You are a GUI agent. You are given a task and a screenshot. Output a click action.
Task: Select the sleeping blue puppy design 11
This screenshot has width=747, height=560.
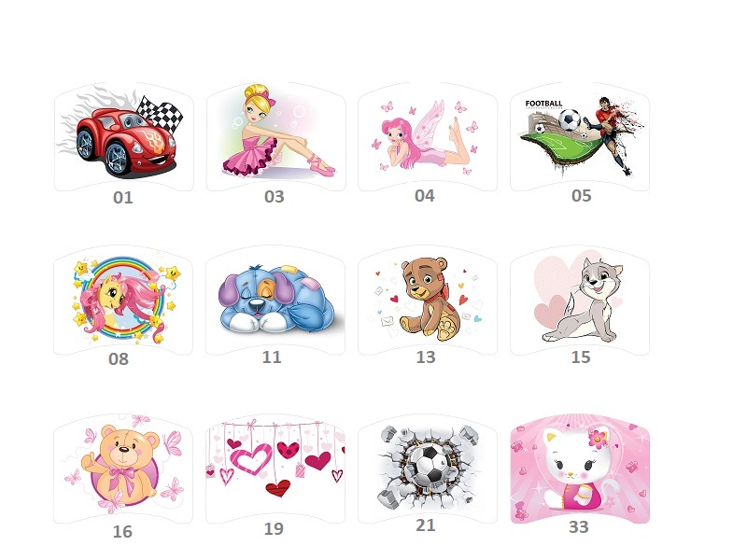275,301
